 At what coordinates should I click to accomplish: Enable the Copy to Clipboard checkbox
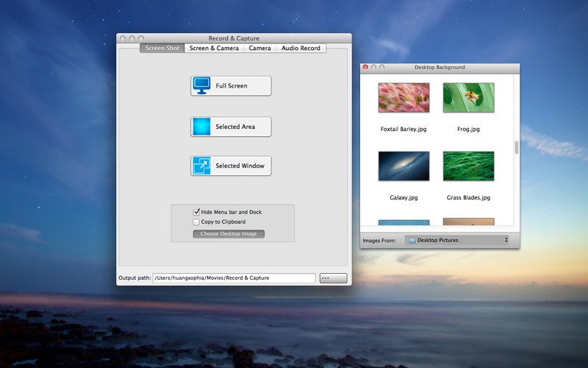(x=196, y=222)
